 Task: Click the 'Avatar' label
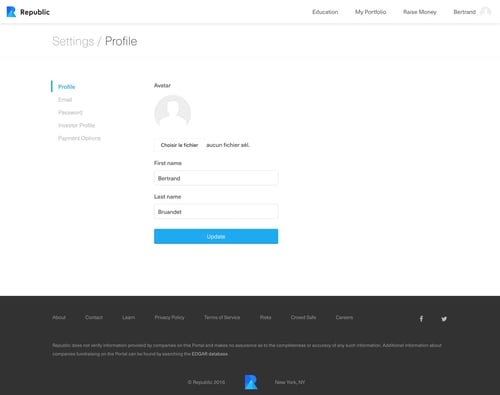pyautogui.click(x=162, y=85)
